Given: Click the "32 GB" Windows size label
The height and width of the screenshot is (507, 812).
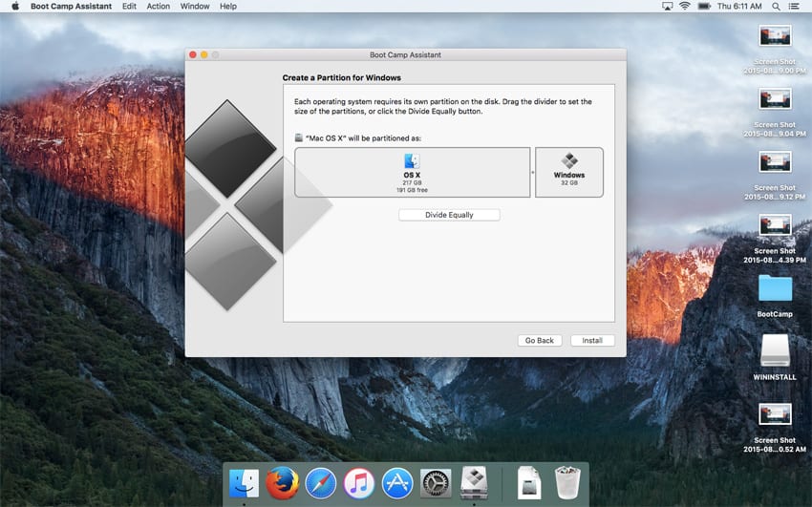Looking at the screenshot, I should click(x=569, y=182).
